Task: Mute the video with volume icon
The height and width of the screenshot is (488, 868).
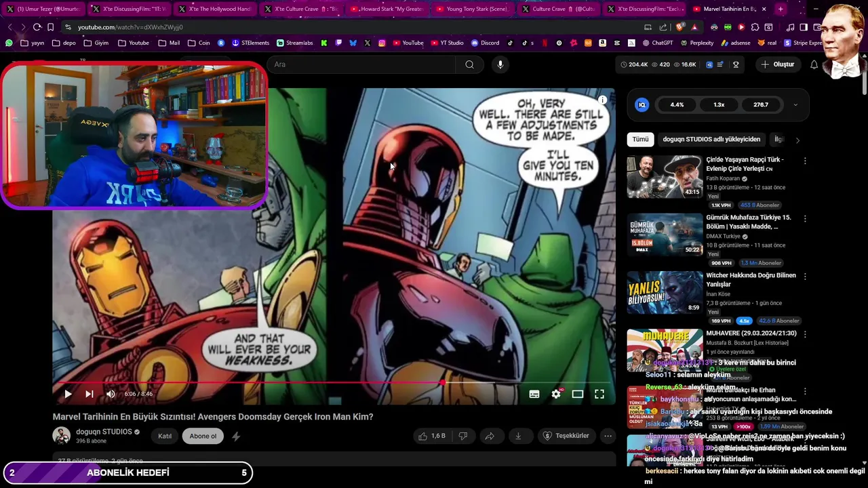Action: click(111, 394)
